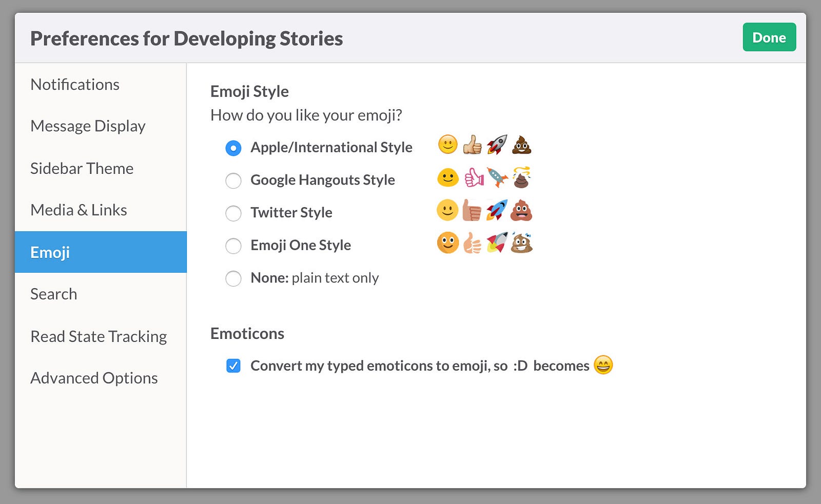
Task: Click the Apple style poop emoji
Action: point(521,145)
